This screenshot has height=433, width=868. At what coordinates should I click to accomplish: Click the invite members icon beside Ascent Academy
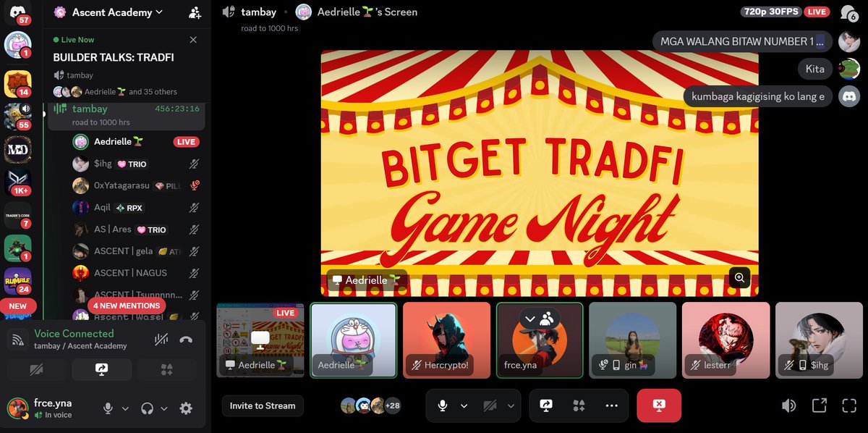pyautogui.click(x=195, y=12)
